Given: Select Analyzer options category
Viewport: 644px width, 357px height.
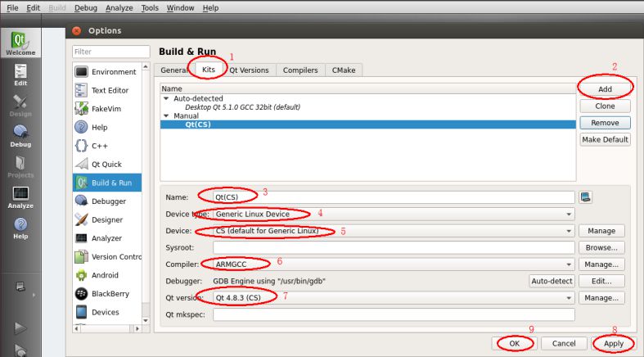Looking at the screenshot, I should (107, 237).
